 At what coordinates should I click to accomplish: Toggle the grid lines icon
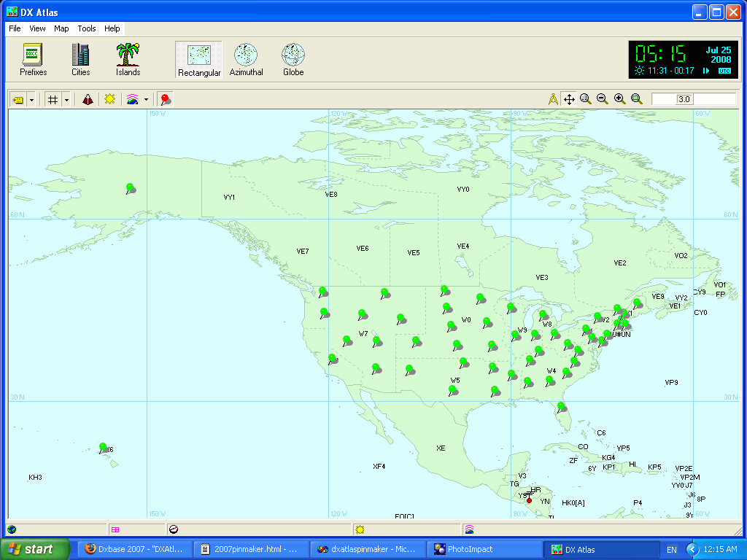51,99
